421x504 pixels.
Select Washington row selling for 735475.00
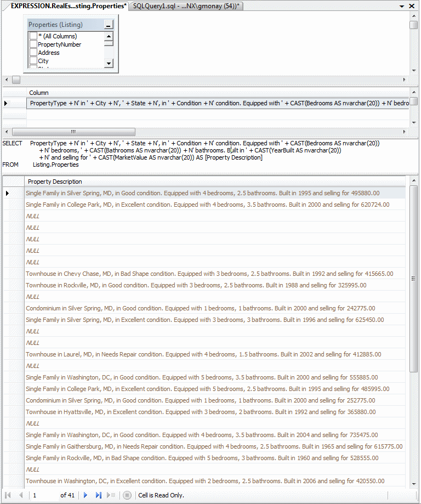[215, 435]
